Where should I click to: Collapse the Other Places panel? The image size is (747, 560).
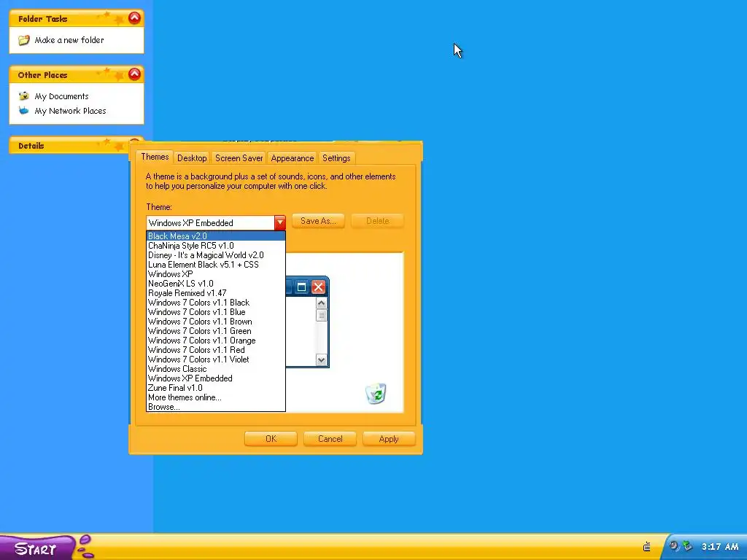click(x=135, y=74)
